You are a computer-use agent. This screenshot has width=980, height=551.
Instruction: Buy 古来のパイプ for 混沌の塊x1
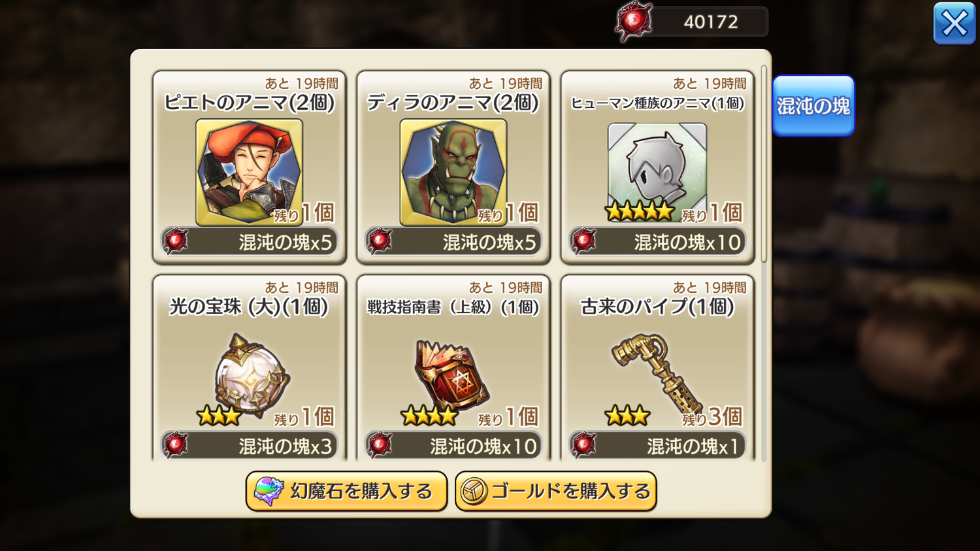pos(657,446)
